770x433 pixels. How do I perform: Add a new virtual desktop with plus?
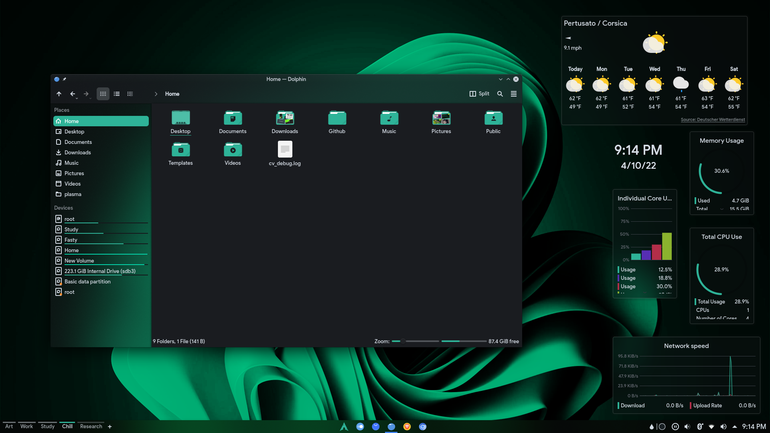110,427
